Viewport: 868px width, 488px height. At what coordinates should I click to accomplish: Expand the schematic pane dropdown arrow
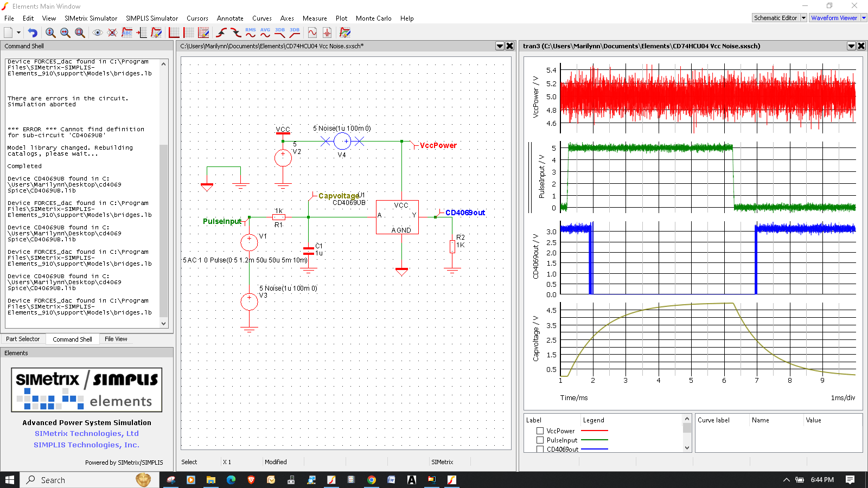tap(500, 46)
